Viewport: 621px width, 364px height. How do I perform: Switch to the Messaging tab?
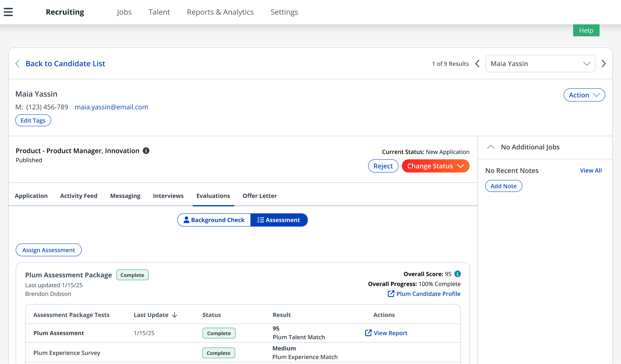[125, 196]
